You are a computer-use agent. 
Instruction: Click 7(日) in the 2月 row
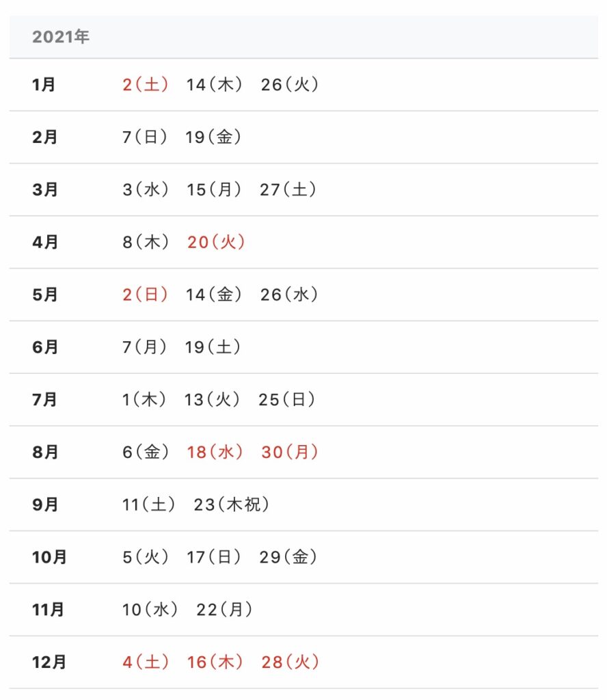point(145,137)
